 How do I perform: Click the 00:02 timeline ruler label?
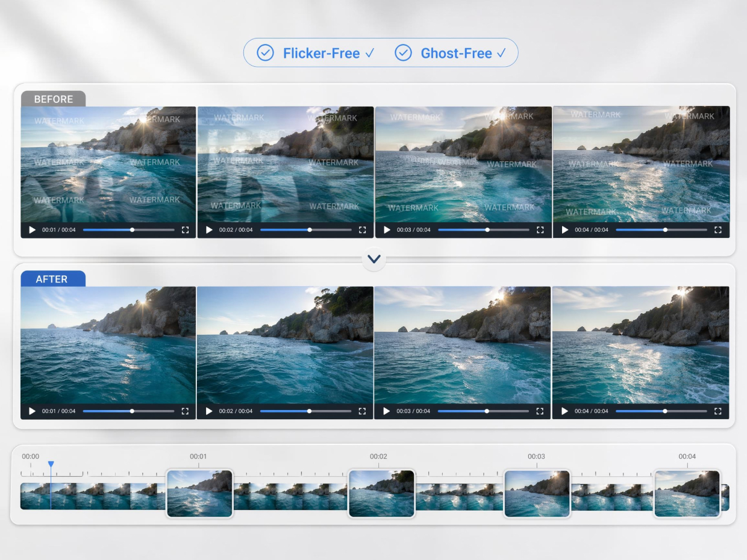(378, 456)
